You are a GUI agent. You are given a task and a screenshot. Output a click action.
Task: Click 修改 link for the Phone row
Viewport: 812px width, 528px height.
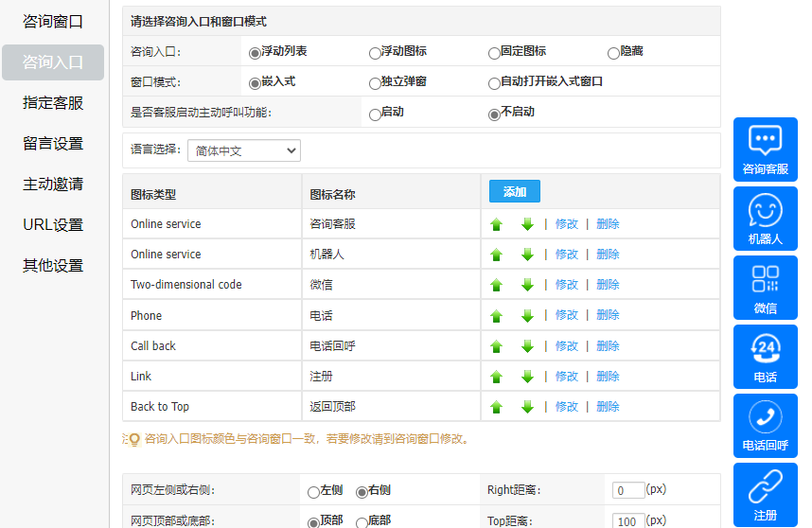pyautogui.click(x=566, y=315)
